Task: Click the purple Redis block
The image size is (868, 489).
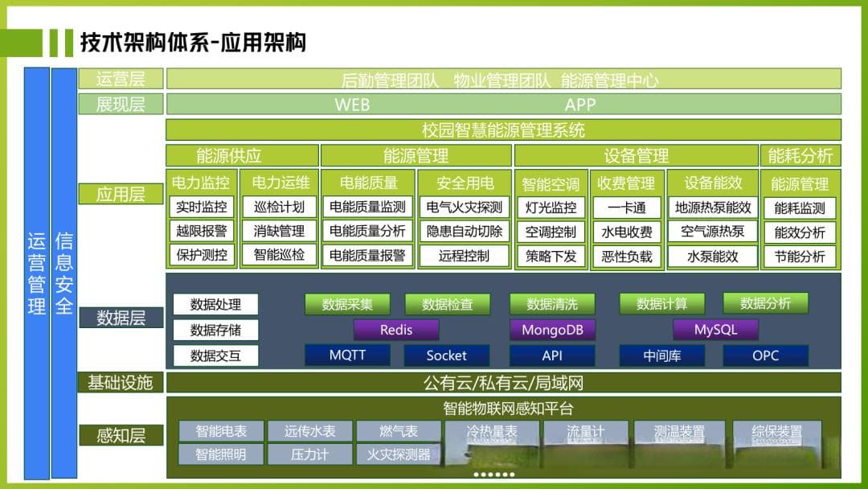Action: point(395,330)
